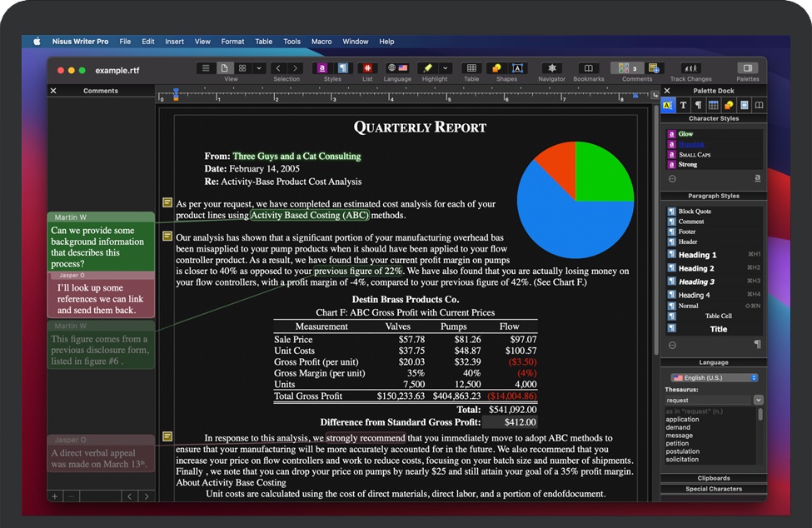Expand the English (U.S.) language dropdown

click(x=714, y=377)
